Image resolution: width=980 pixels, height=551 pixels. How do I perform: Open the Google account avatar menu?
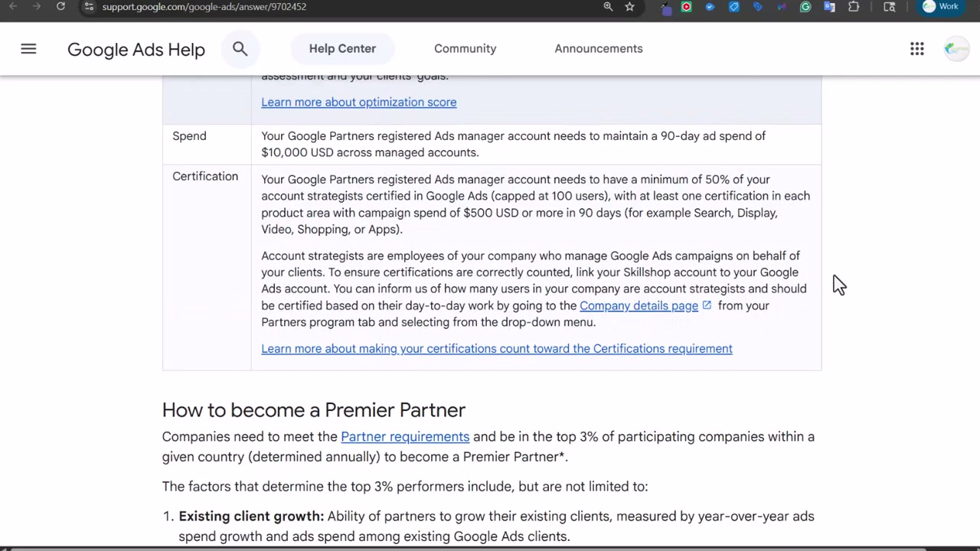coord(955,49)
